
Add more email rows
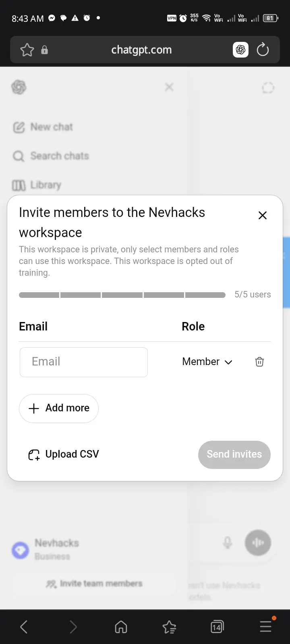coord(59,409)
